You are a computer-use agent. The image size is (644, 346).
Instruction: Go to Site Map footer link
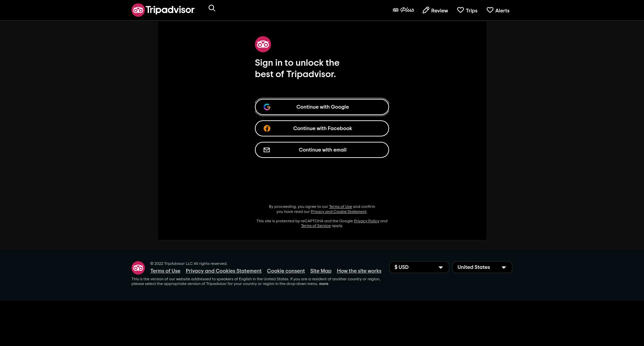[x=321, y=271]
